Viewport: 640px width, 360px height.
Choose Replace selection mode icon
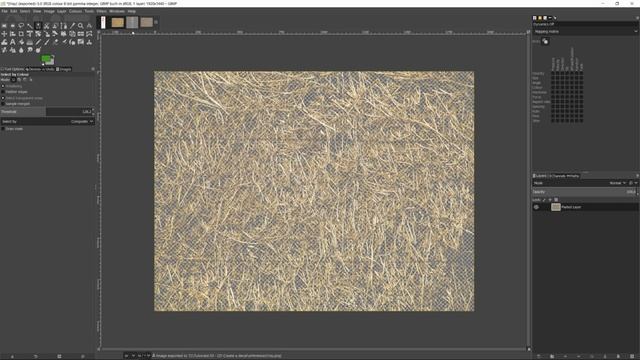click(13, 80)
